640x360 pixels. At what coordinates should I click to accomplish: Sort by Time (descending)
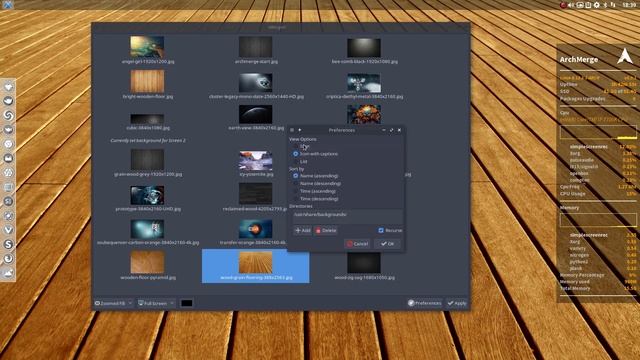coord(316,199)
